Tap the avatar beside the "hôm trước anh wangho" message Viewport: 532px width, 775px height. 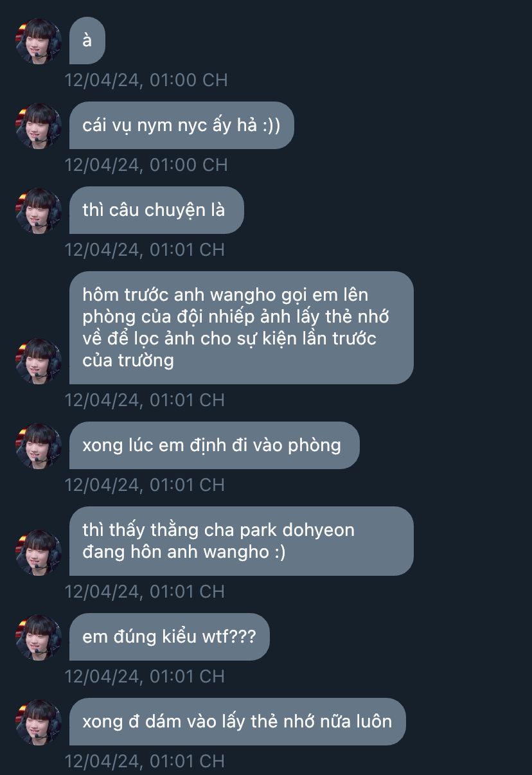[x=39, y=361]
